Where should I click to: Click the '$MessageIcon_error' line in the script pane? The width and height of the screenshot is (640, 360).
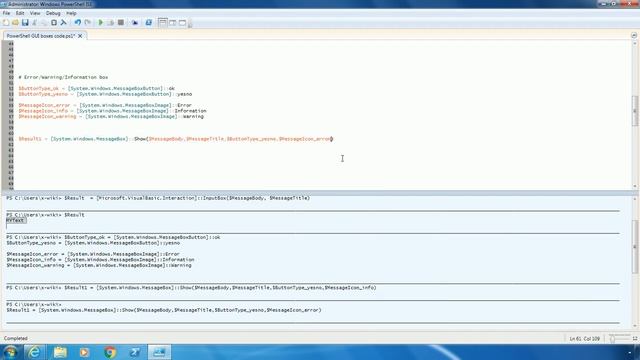105,105
